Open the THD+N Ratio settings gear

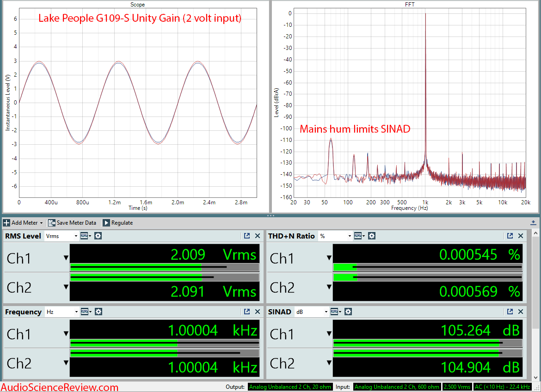pyautogui.click(x=372, y=236)
